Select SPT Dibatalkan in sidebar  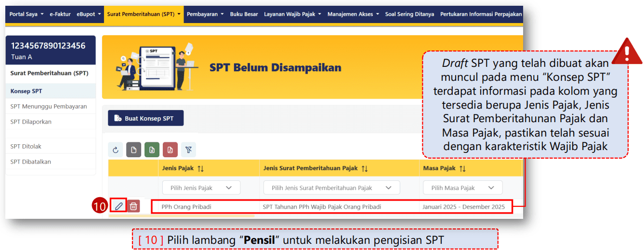tap(51, 162)
